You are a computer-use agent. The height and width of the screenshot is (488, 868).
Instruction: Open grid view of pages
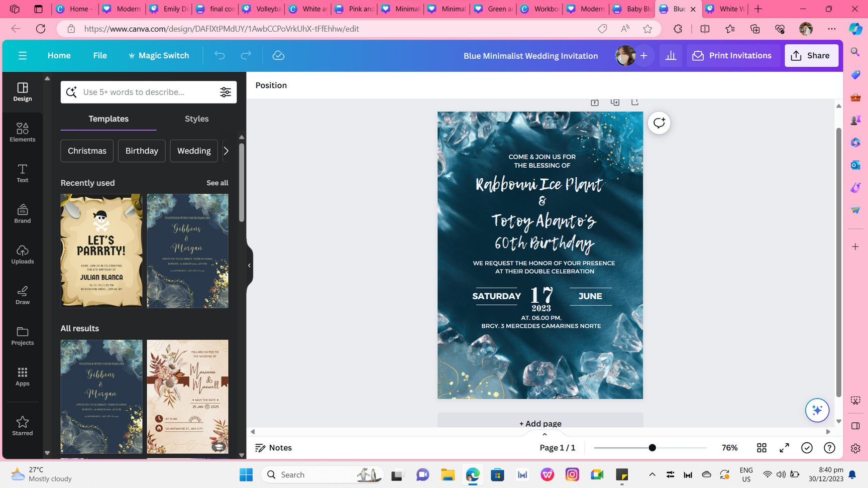point(762,448)
